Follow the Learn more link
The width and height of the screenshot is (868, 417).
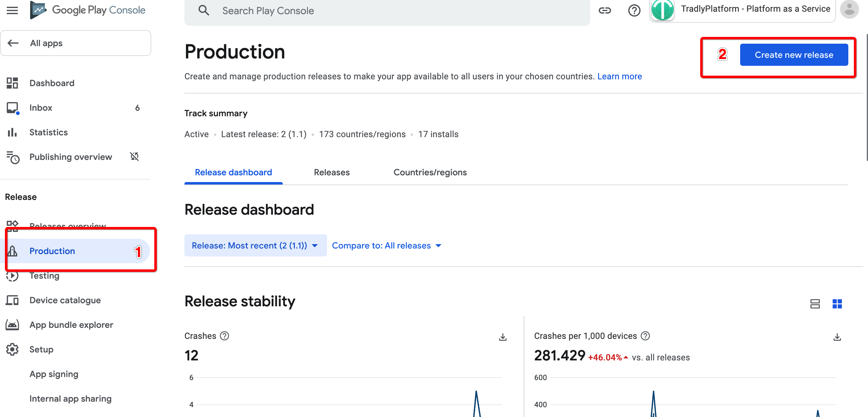pos(619,77)
